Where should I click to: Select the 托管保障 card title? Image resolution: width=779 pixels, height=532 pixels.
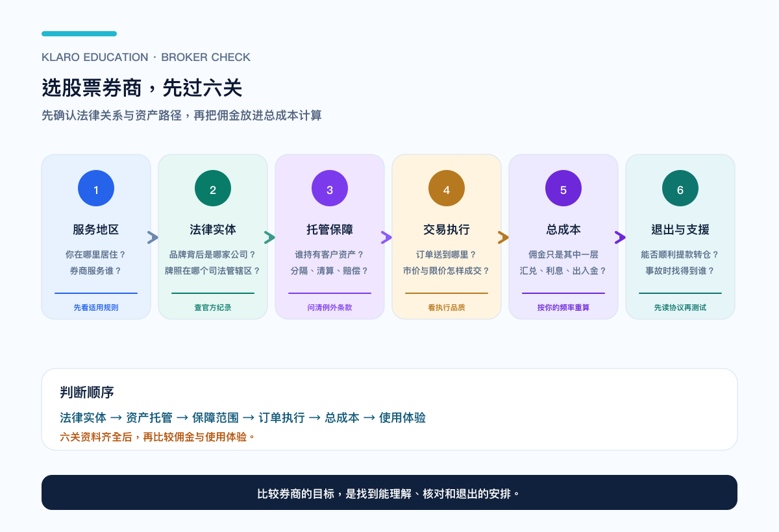[330, 230]
